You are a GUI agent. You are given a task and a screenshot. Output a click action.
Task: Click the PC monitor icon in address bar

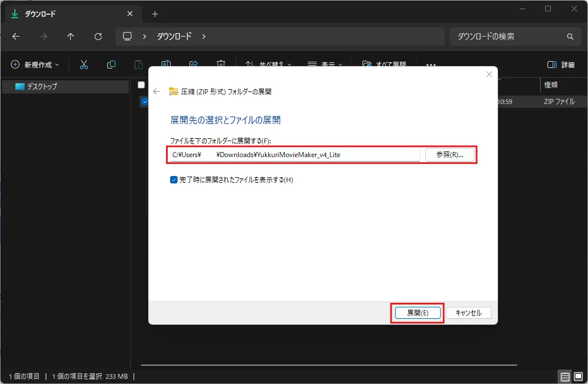point(127,37)
